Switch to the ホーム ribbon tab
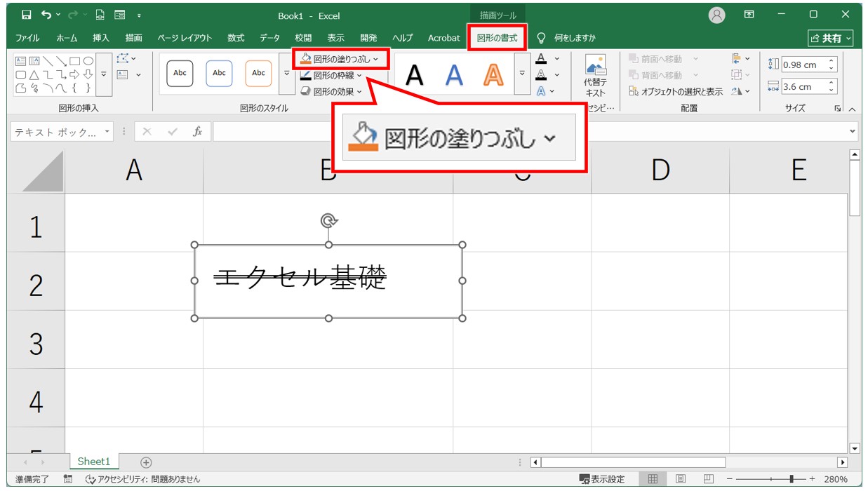 pos(67,38)
